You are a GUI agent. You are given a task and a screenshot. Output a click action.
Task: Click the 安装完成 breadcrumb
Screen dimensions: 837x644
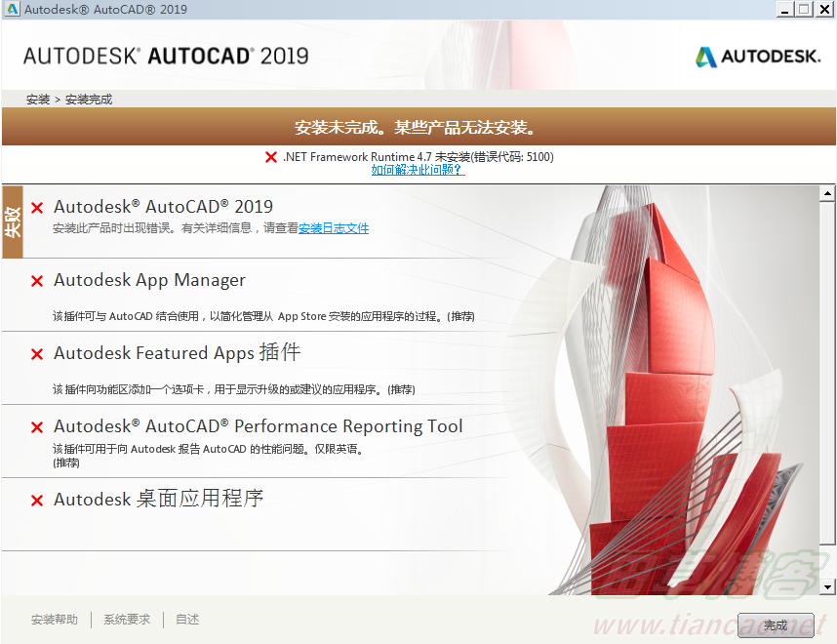89,100
